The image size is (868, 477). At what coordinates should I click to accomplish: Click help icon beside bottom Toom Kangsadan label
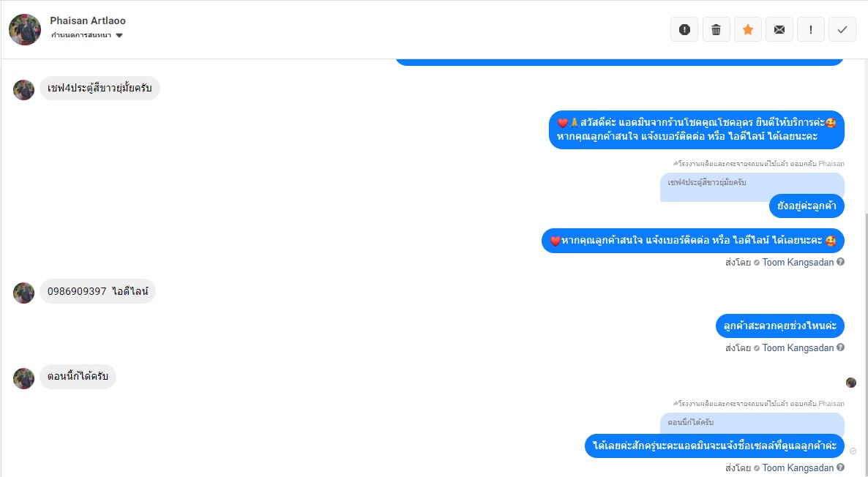click(840, 467)
